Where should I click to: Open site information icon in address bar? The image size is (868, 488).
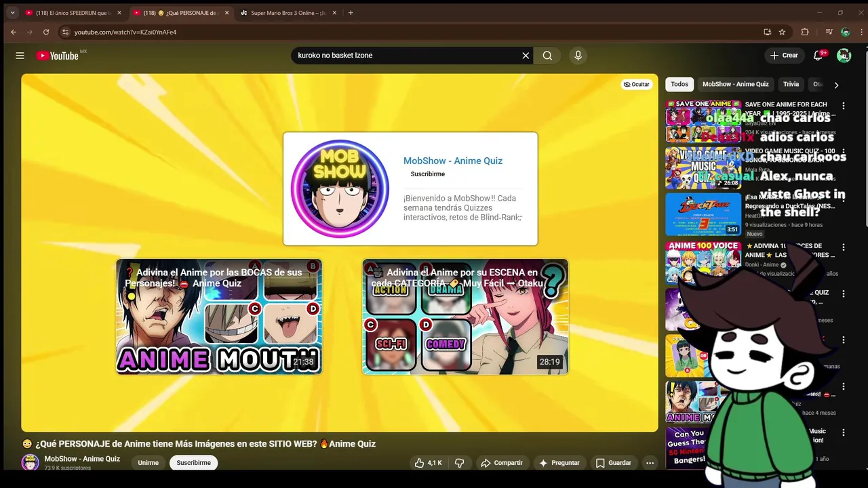pyautogui.click(x=65, y=32)
